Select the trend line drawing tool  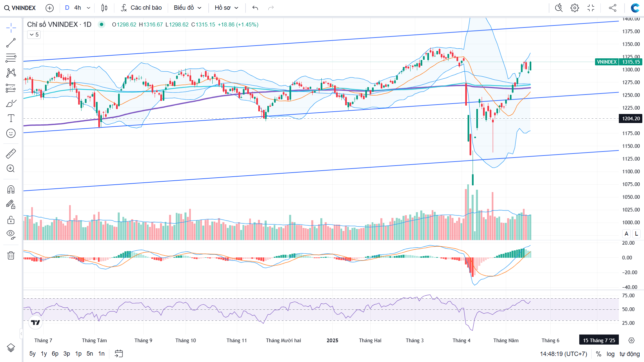point(11,43)
